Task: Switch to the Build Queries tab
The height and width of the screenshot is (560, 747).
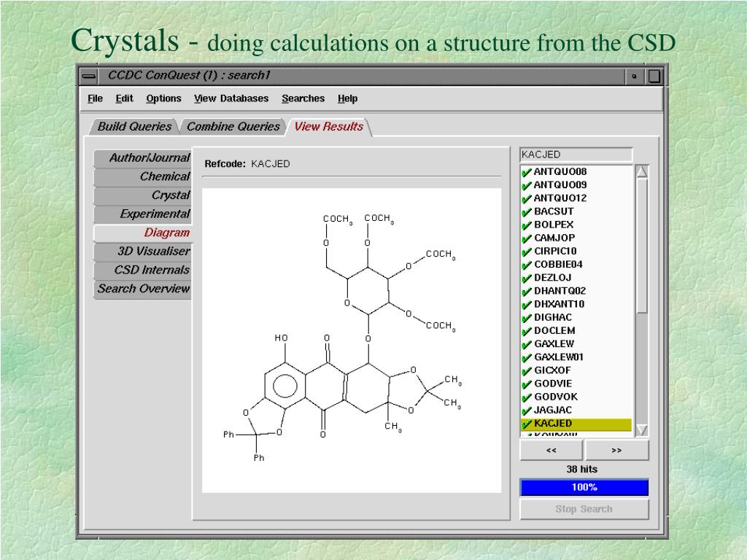Action: point(134,126)
